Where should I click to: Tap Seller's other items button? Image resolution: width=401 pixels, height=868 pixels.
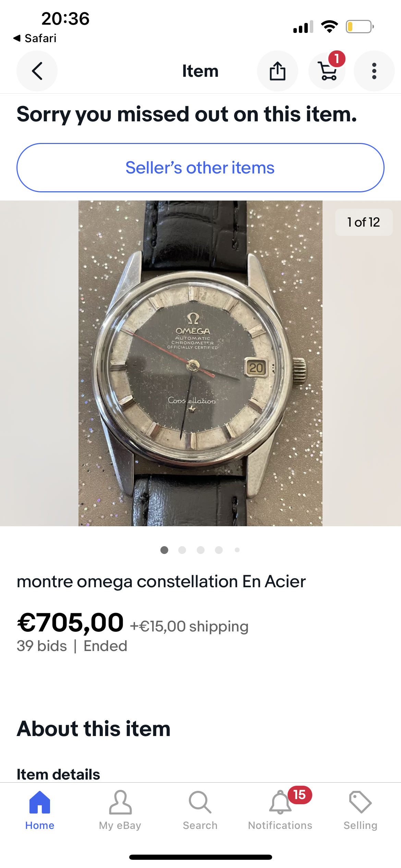click(200, 168)
